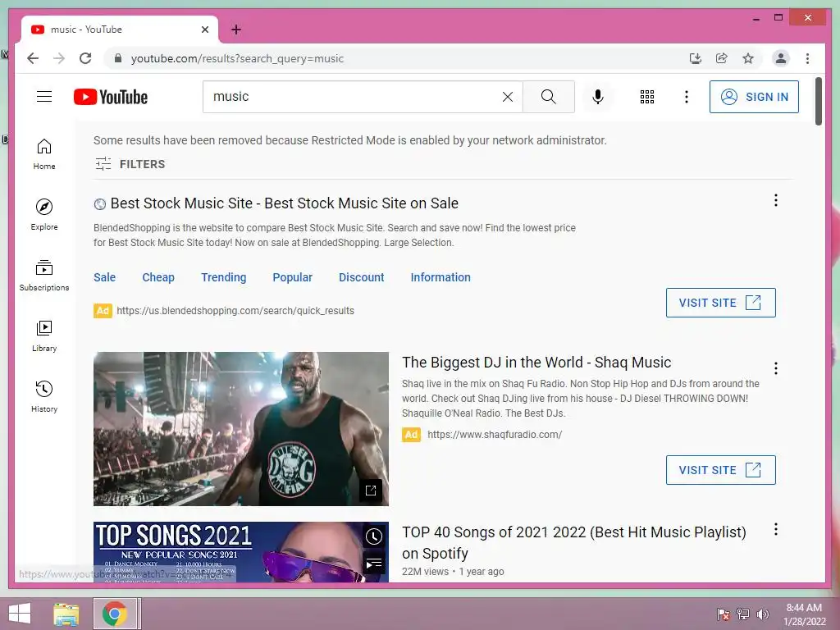Screen dimensions: 840x630
Task: Expand the FILTERS options
Action: (130, 164)
